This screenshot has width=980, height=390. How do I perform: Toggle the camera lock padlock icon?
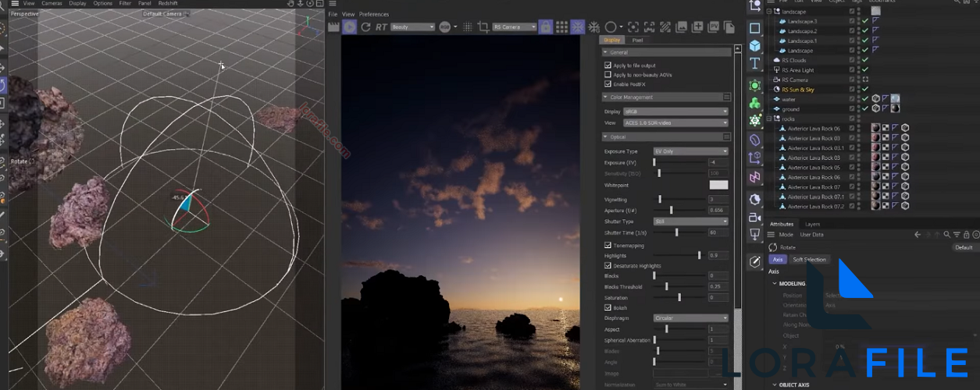coord(546,27)
